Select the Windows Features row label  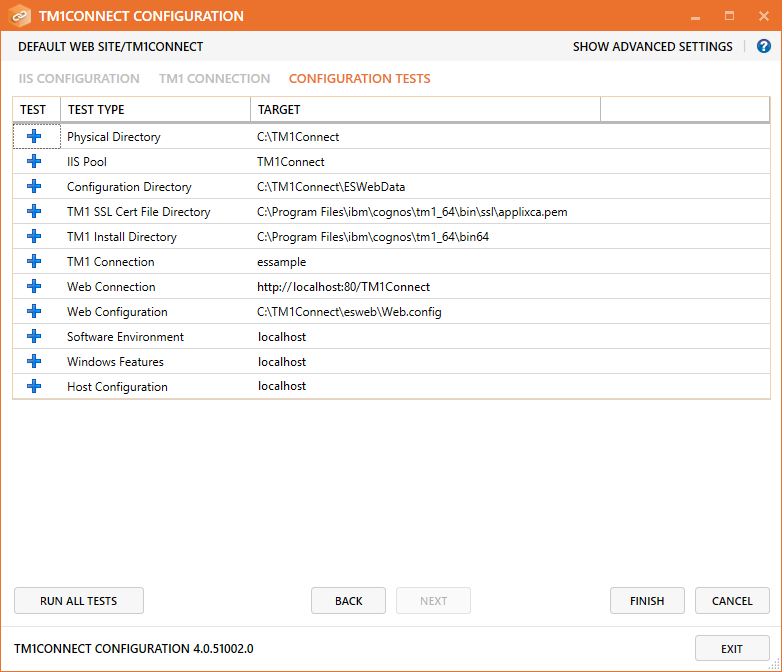[x=115, y=362]
